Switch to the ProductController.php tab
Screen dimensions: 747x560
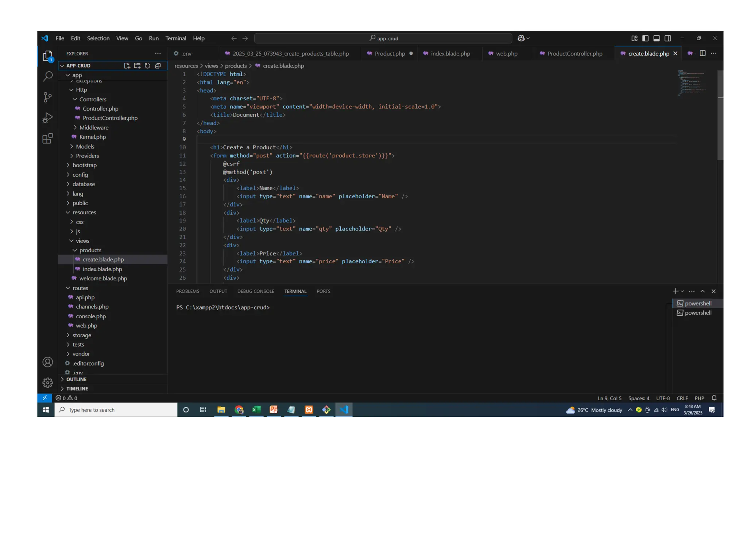click(574, 54)
